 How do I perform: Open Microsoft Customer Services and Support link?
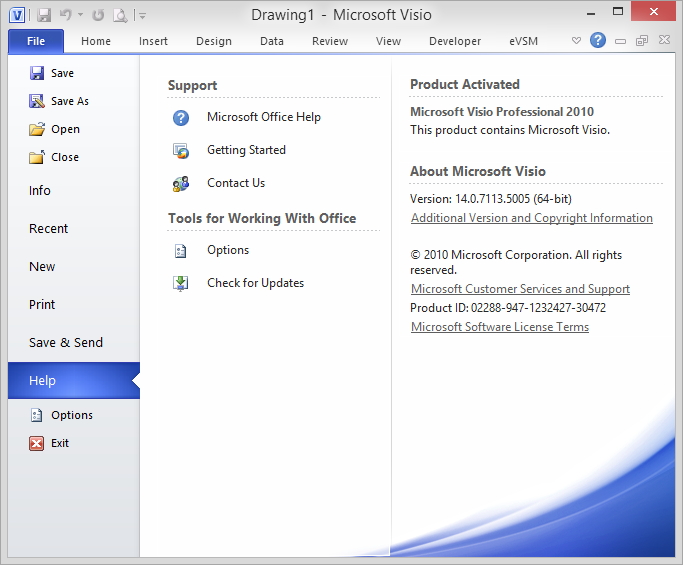pos(521,289)
